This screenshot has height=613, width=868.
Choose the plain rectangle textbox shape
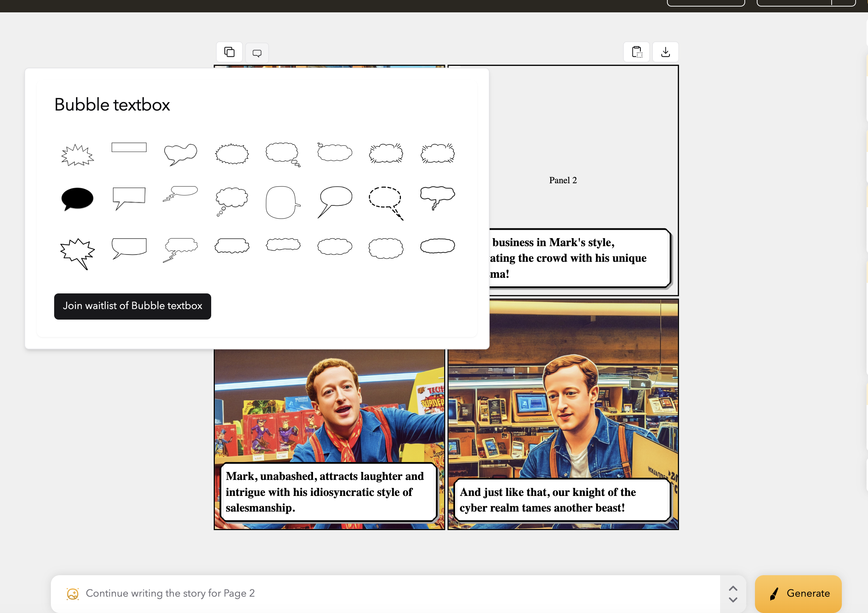[129, 147]
